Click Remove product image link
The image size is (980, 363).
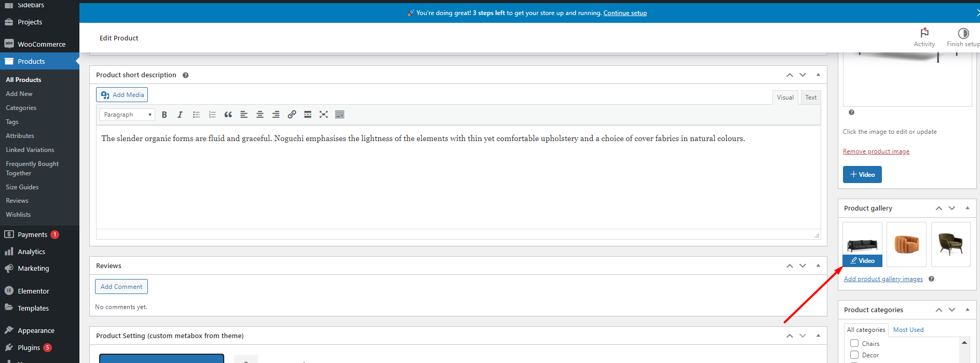(x=876, y=151)
